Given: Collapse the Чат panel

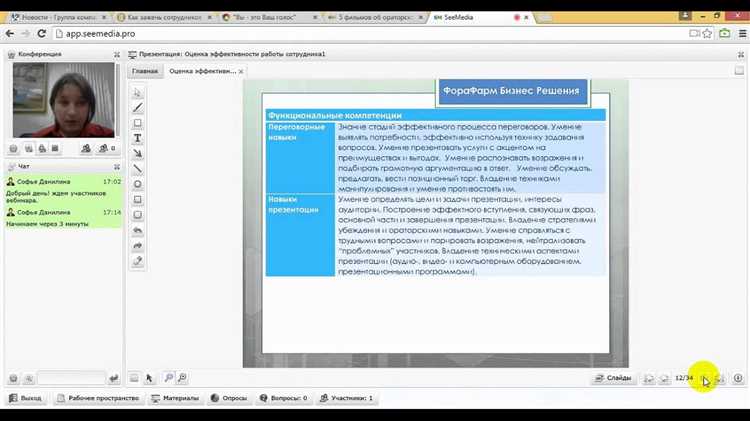Looking at the screenshot, I should [x=117, y=167].
